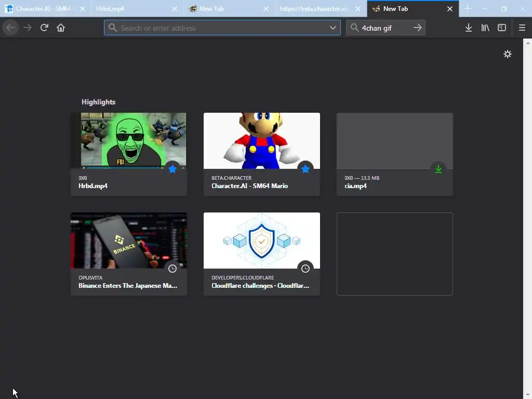The height and width of the screenshot is (399, 532).
Task: Open Cloudflare challenges title link
Action: pyautogui.click(x=260, y=286)
